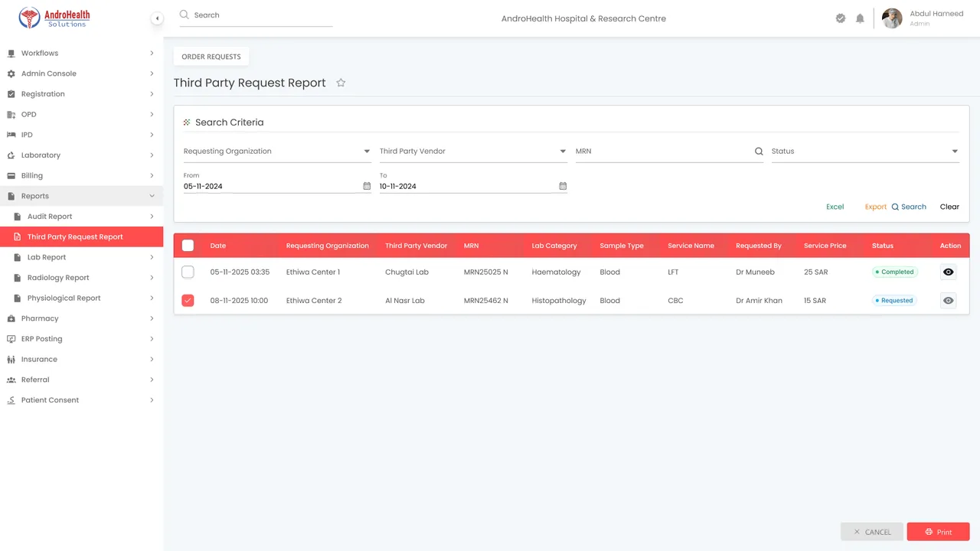Open the From date calendar picker
This screenshot has width=980, height=551.
tap(367, 186)
